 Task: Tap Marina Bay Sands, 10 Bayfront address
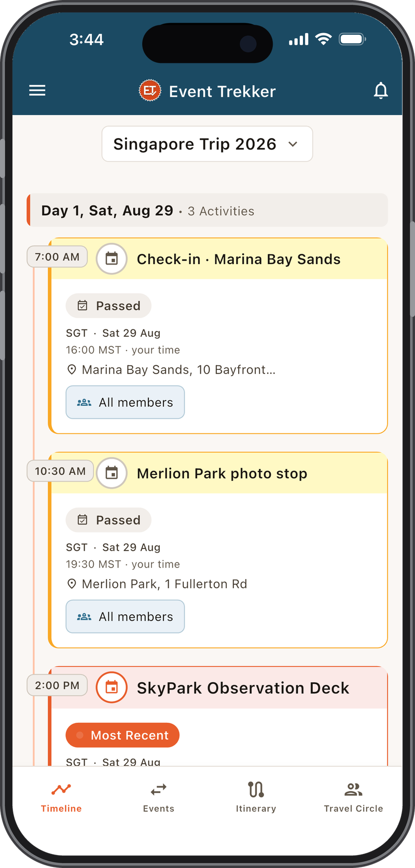pos(179,369)
